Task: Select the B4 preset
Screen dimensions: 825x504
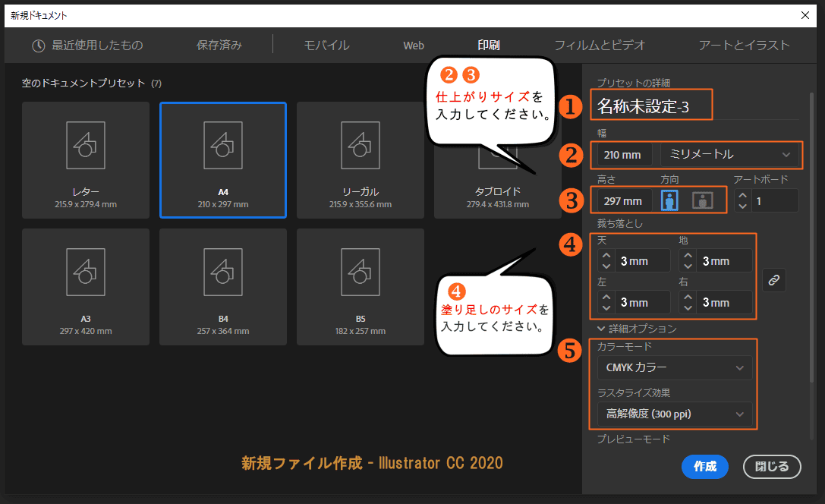Action: tap(222, 286)
